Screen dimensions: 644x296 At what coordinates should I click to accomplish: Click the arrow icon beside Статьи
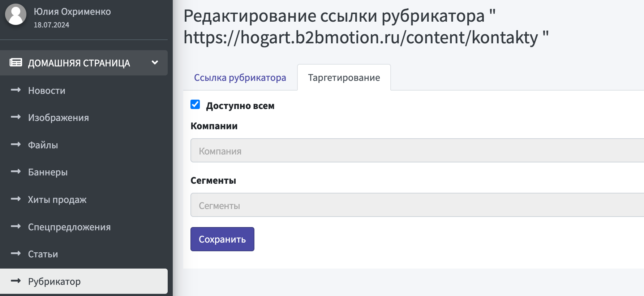[x=16, y=253]
